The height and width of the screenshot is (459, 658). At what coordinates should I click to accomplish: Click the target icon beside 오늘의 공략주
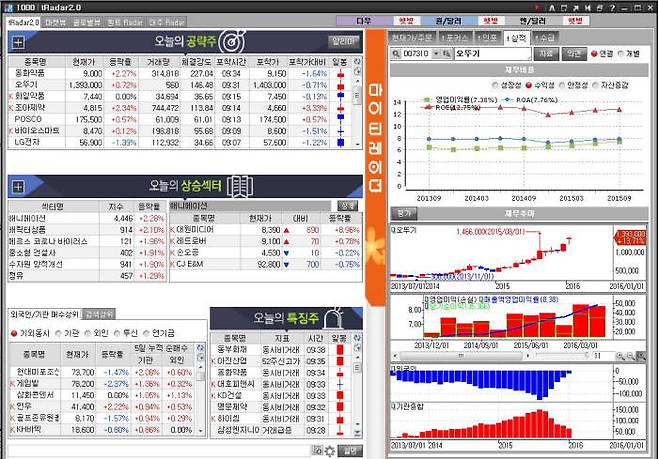[x=232, y=42]
